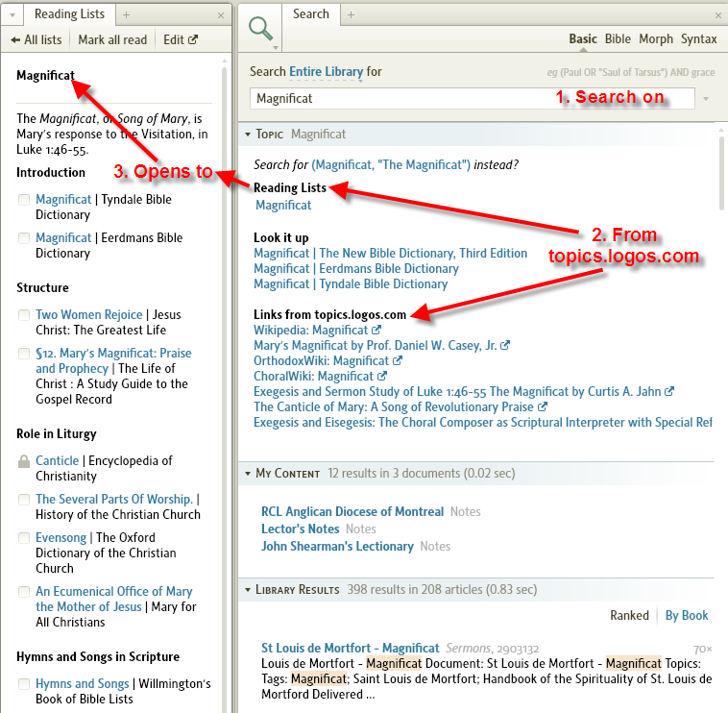728x713 pixels.
Task: Open St Louis de Mortfort - Magnificat result
Action: click(x=350, y=648)
